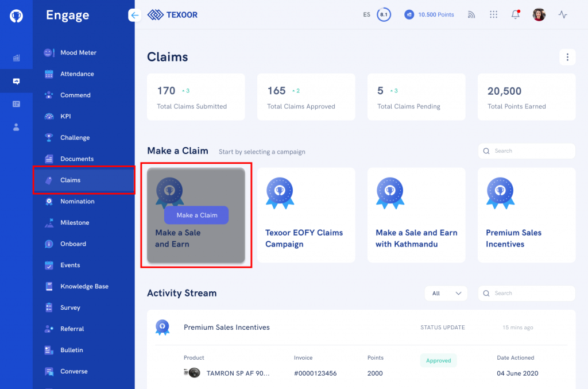This screenshot has height=389, width=588.
Task: Open Claims page three-dot options menu
Action: coord(567,57)
